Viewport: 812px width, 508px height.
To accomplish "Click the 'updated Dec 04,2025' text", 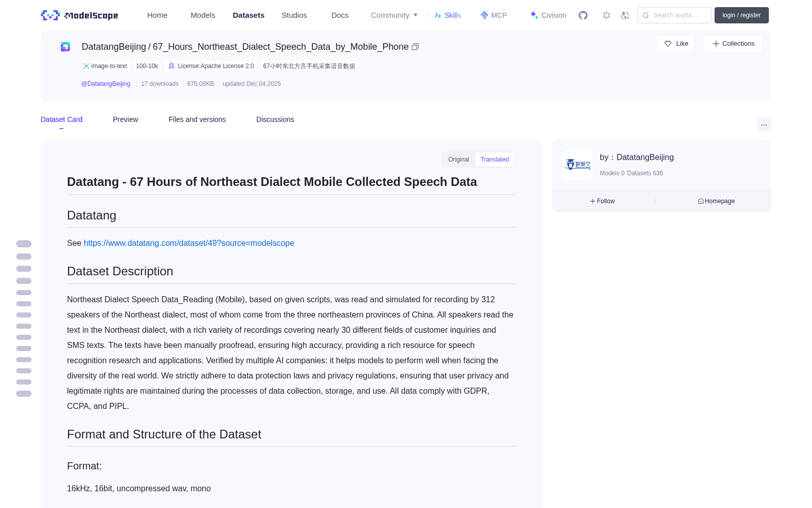I will coord(252,84).
